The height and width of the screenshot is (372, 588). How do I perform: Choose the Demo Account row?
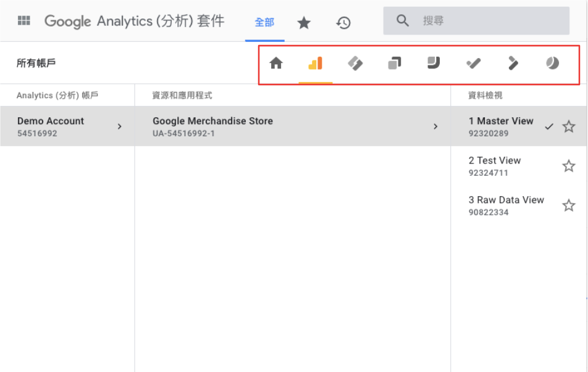tap(67, 126)
